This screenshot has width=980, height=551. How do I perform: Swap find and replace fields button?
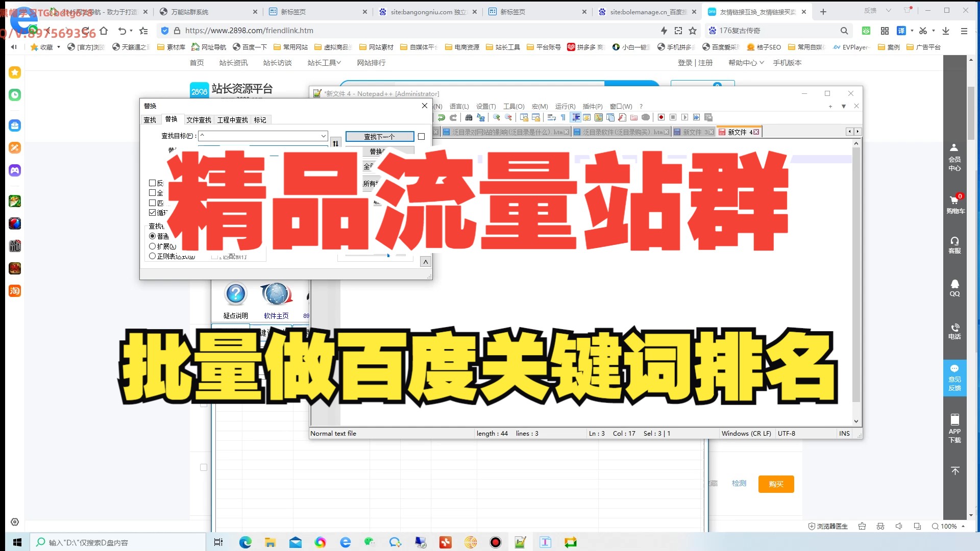click(x=335, y=143)
